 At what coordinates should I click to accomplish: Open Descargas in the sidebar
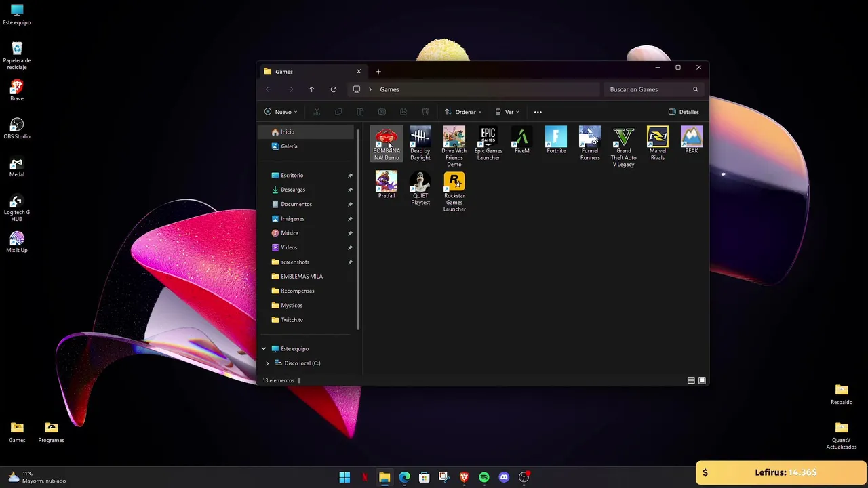coord(307,190)
